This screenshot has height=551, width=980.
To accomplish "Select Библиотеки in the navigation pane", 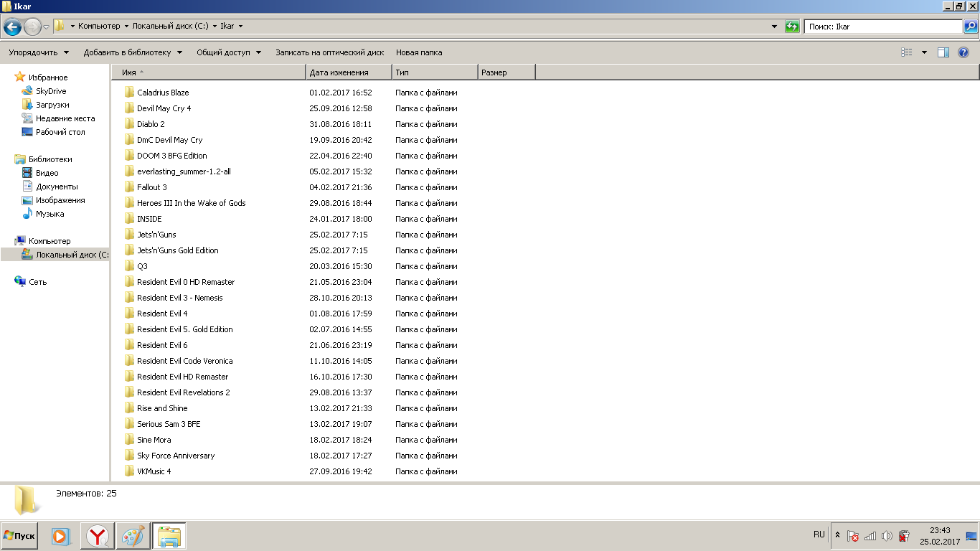I will coord(50,159).
